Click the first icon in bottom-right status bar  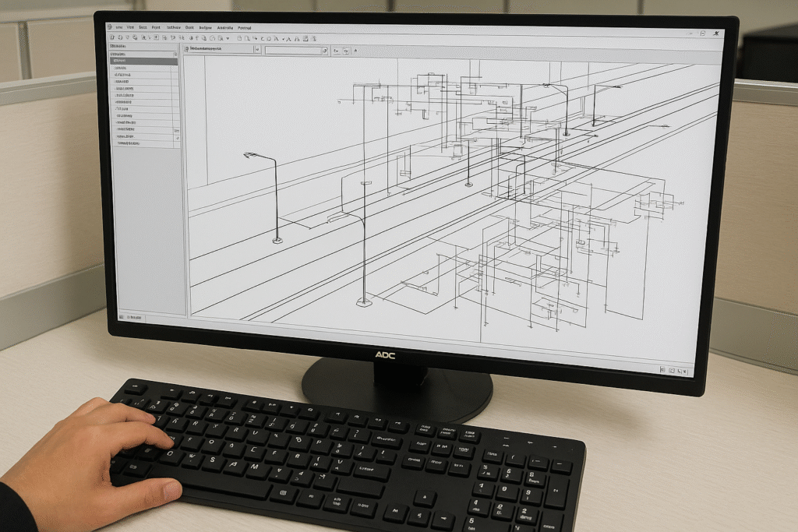coord(662,370)
